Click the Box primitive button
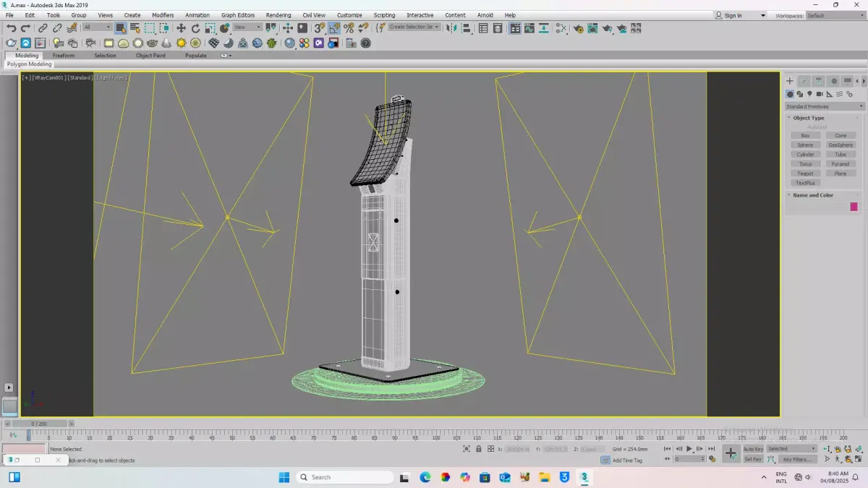This screenshot has width=868, height=488. coord(805,136)
